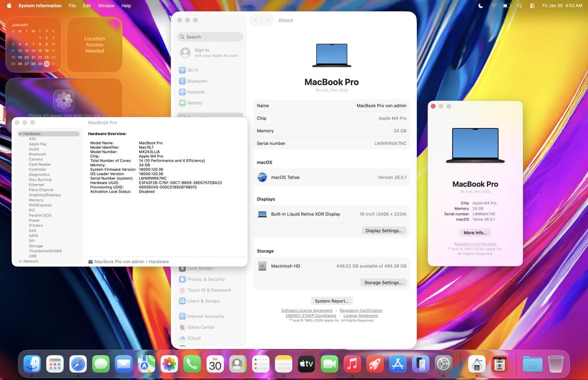Open the File menu
The width and height of the screenshot is (588, 380).
point(72,6)
